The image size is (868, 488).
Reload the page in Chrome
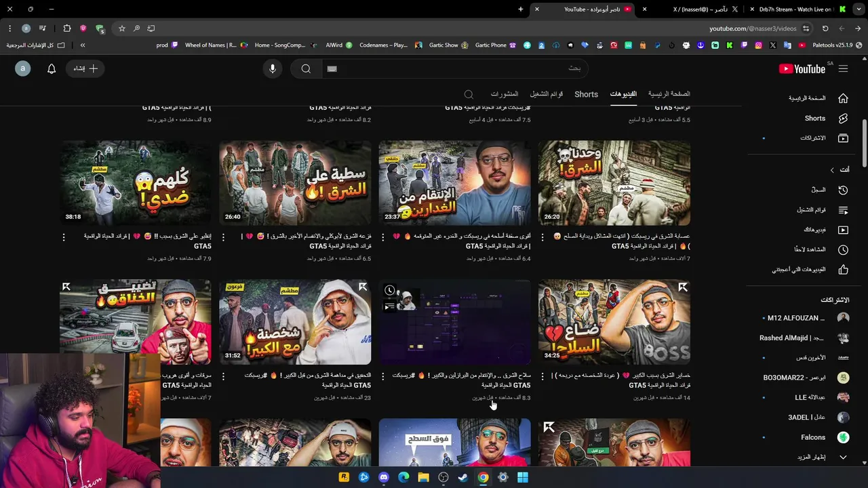[x=825, y=28]
